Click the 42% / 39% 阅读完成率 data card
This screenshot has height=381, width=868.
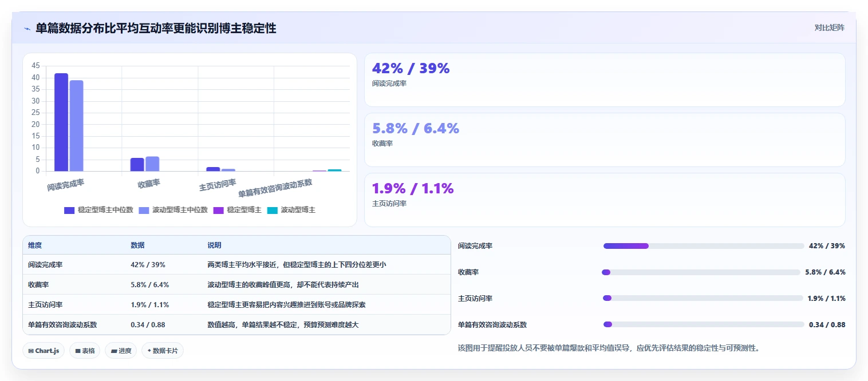pos(605,80)
